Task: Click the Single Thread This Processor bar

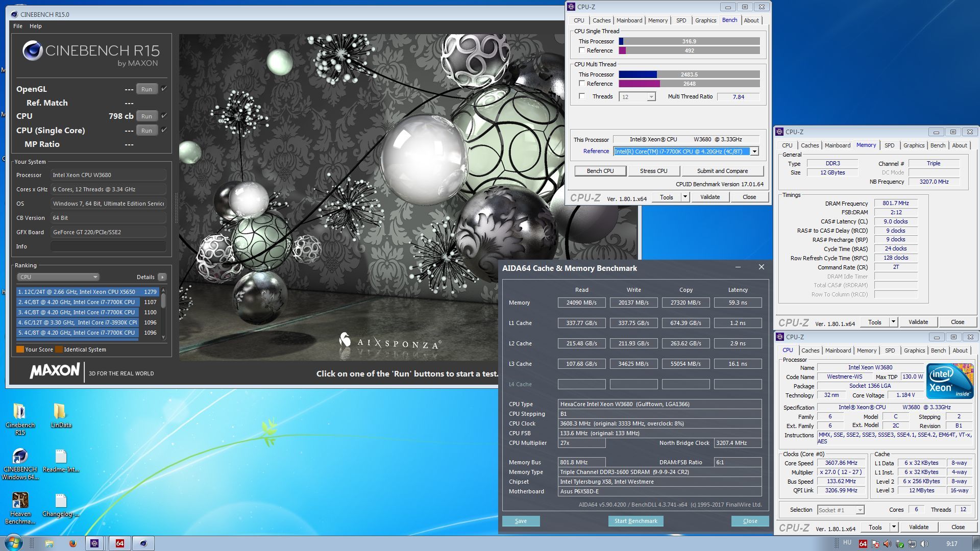Action: (x=689, y=41)
